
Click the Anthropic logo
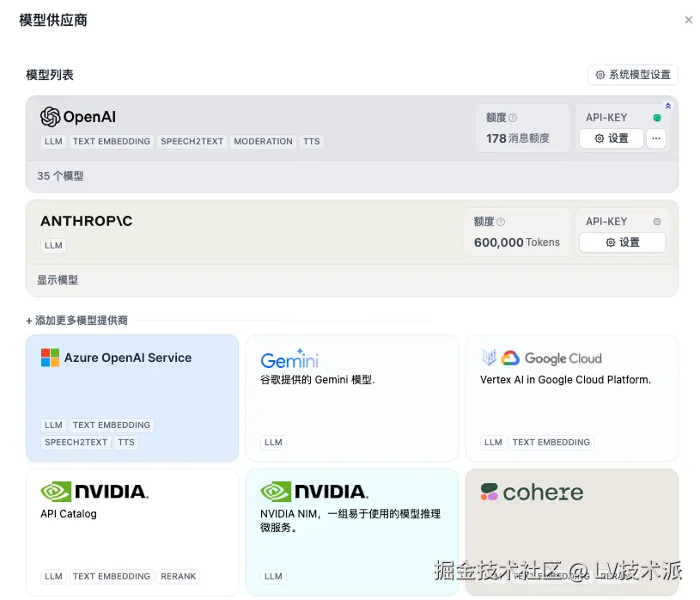pyautogui.click(x=87, y=221)
